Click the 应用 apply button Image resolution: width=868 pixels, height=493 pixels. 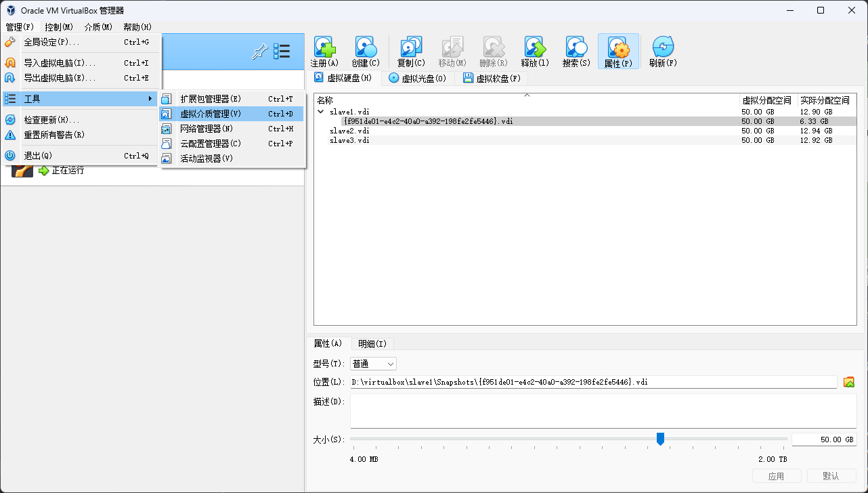[x=777, y=476]
